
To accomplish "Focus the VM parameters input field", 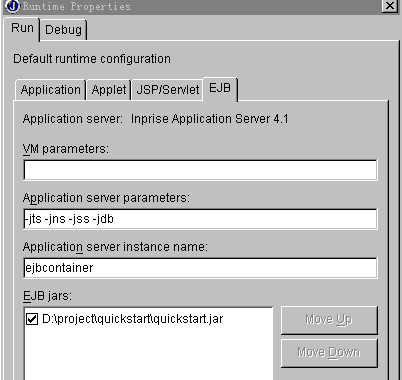I will (x=200, y=170).
